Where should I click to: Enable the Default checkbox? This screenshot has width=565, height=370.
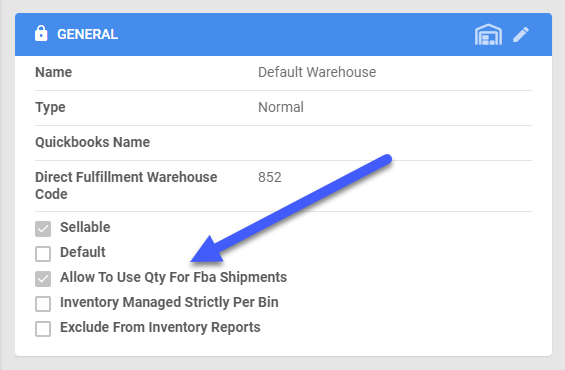pyautogui.click(x=43, y=254)
